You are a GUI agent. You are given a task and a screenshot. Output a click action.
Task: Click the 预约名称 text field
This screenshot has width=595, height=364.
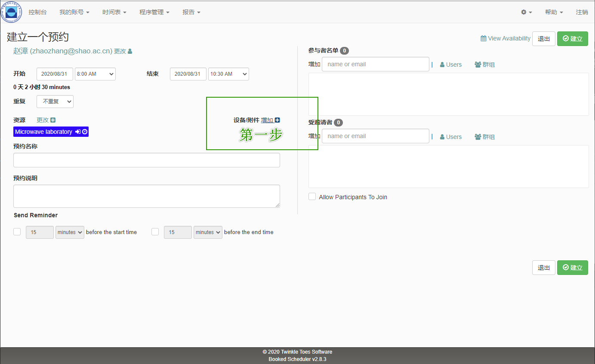[x=147, y=160]
